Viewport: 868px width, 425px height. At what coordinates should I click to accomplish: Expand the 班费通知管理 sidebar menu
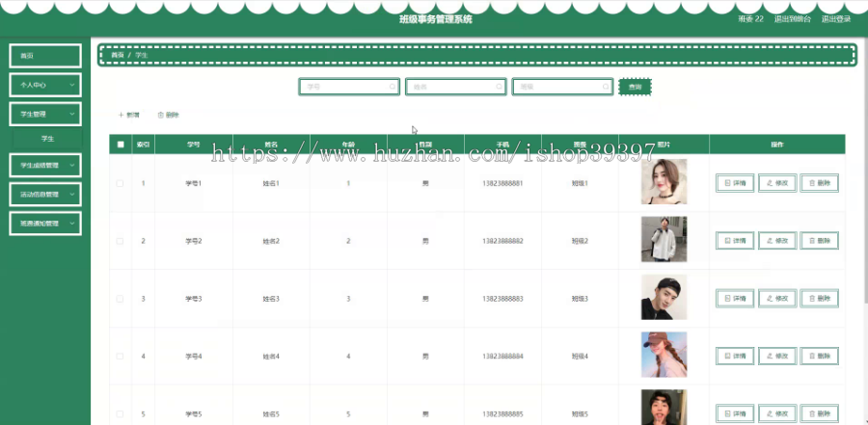(45, 224)
